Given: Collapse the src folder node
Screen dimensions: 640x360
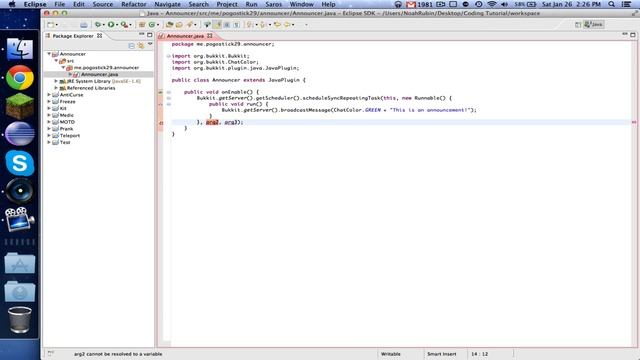Looking at the screenshot, I should [x=56, y=61].
